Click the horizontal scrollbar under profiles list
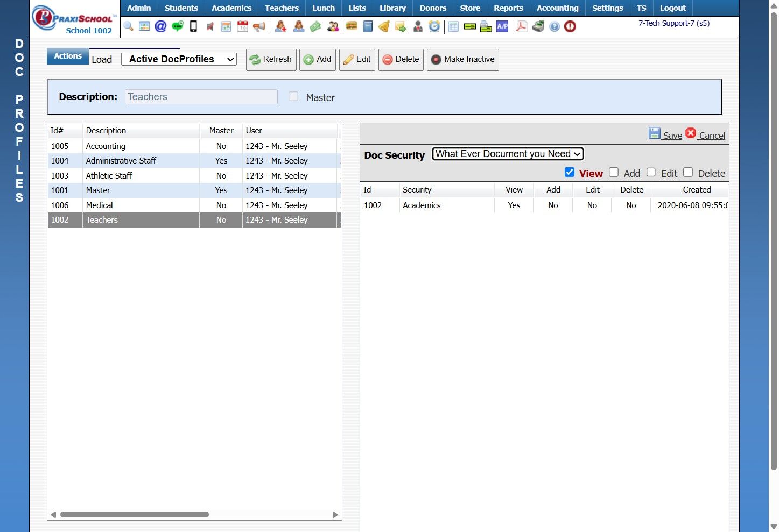 (135, 515)
